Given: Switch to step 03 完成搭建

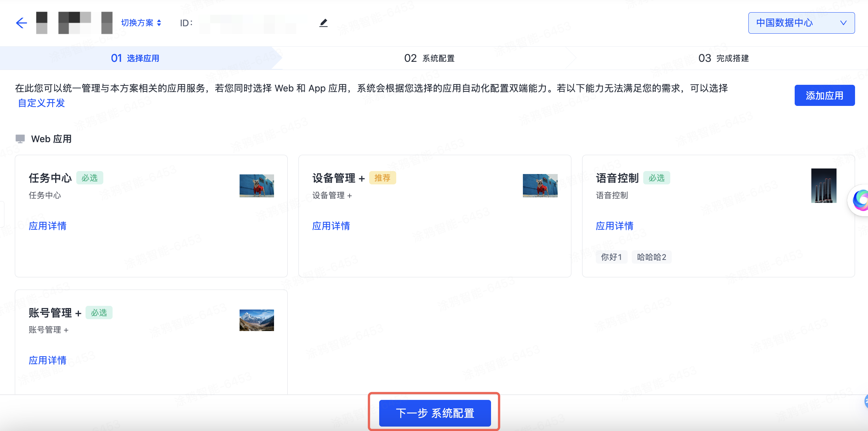Looking at the screenshot, I should 723,58.
